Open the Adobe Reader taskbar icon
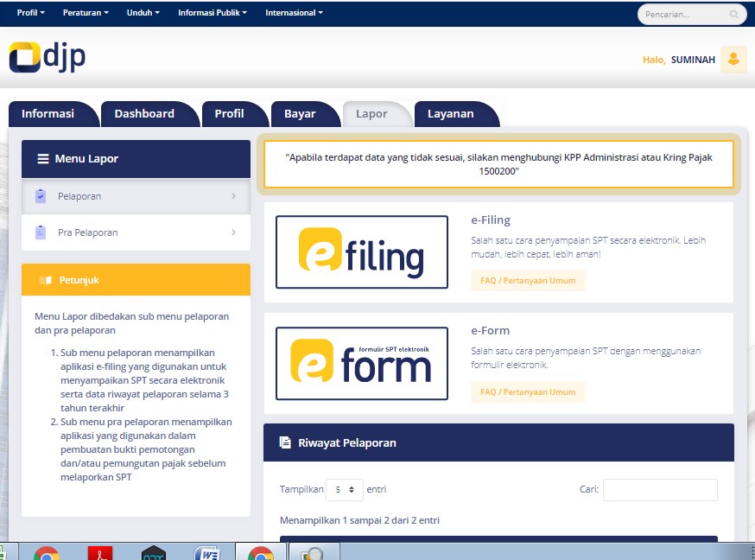The height and width of the screenshot is (560, 755). coord(100,553)
